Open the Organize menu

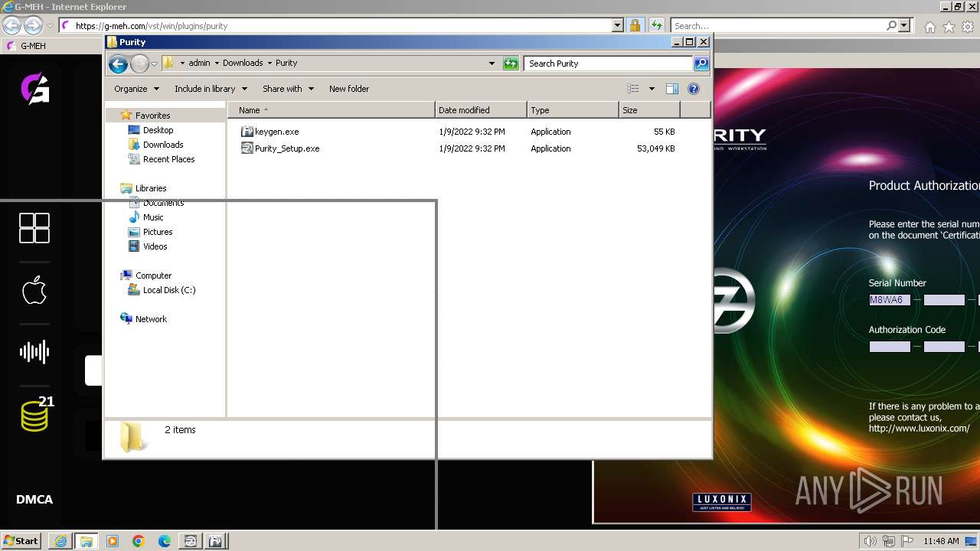[x=136, y=89]
